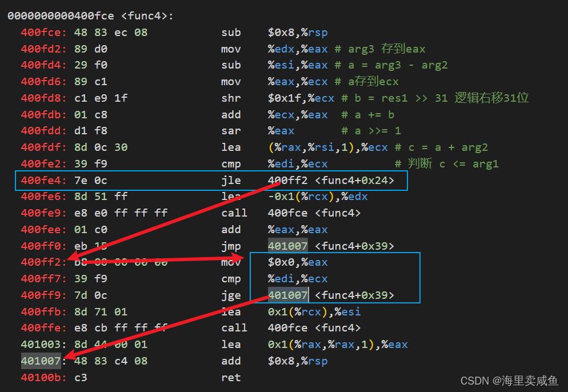The image size is (568, 392).
Task: Click jump target 400ff2 <func4+0x24>
Action: [331, 181]
